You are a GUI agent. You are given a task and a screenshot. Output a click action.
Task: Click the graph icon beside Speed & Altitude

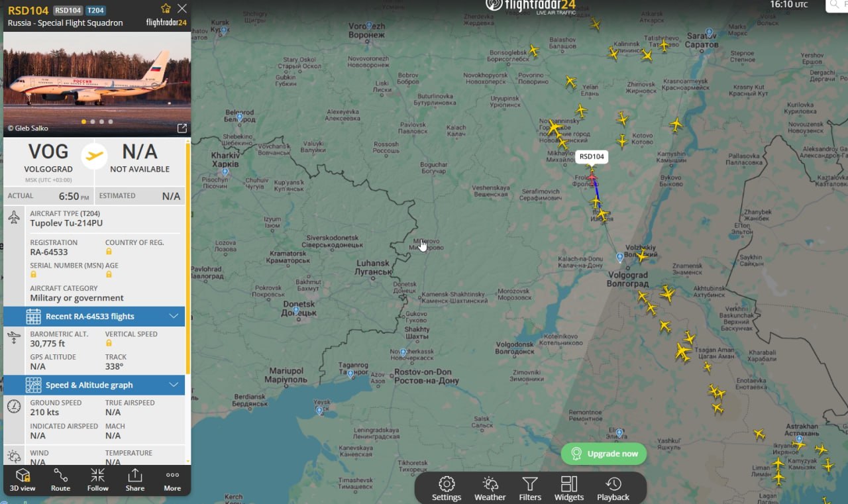tap(34, 385)
